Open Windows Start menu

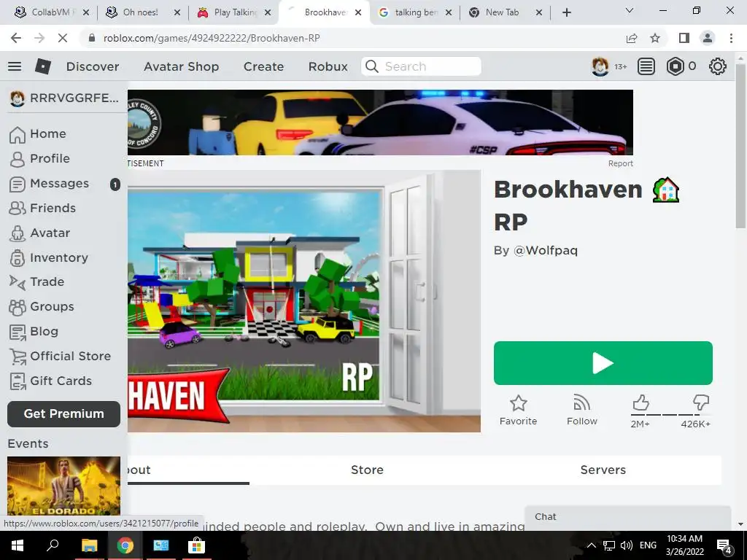17,545
